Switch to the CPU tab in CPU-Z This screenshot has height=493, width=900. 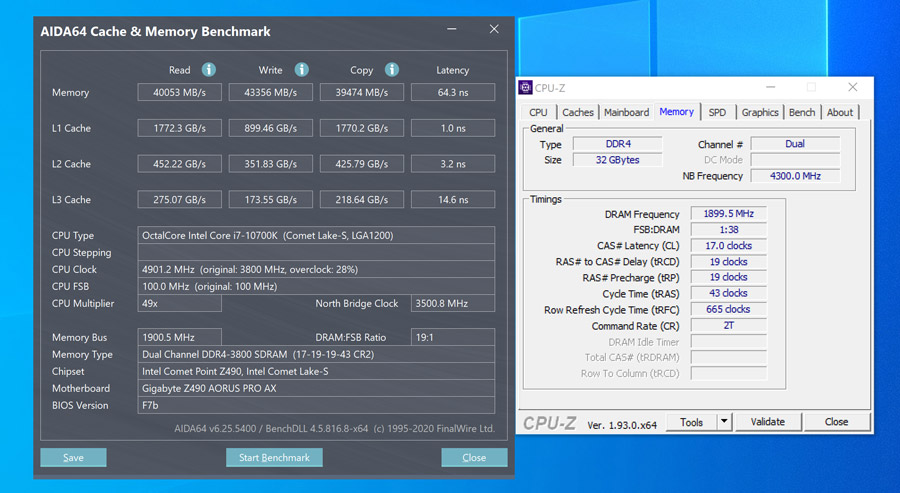pyautogui.click(x=538, y=112)
